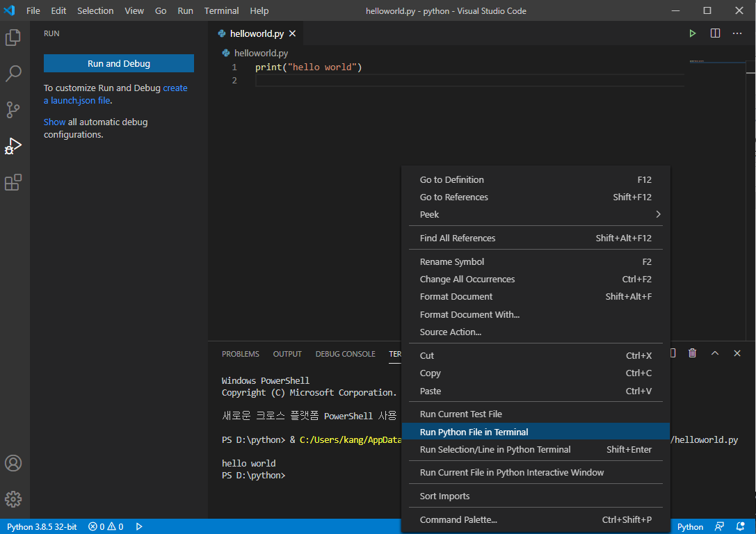This screenshot has height=534, width=756.
Task: Run Python file with green play icon
Action: [692, 33]
